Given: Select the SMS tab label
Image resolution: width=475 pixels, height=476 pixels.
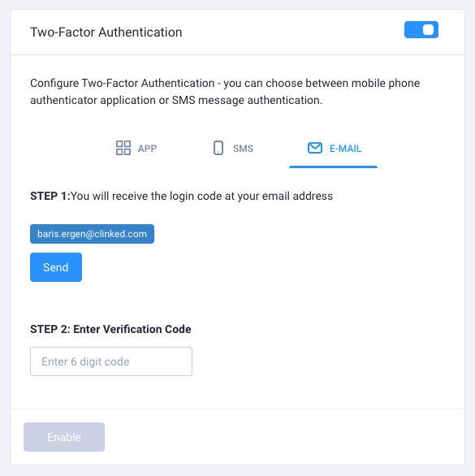Looking at the screenshot, I should pyautogui.click(x=243, y=149).
